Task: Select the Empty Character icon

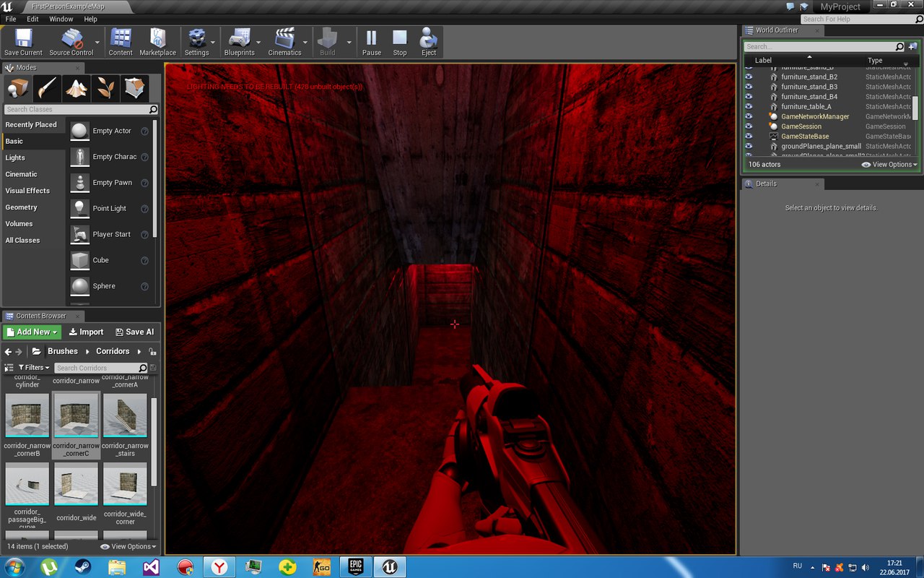Action: (x=79, y=157)
